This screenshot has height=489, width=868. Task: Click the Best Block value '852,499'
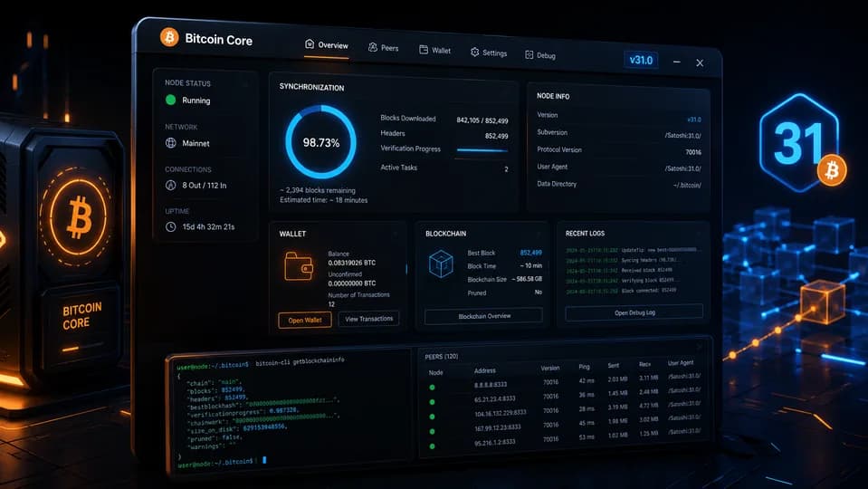tap(531, 253)
